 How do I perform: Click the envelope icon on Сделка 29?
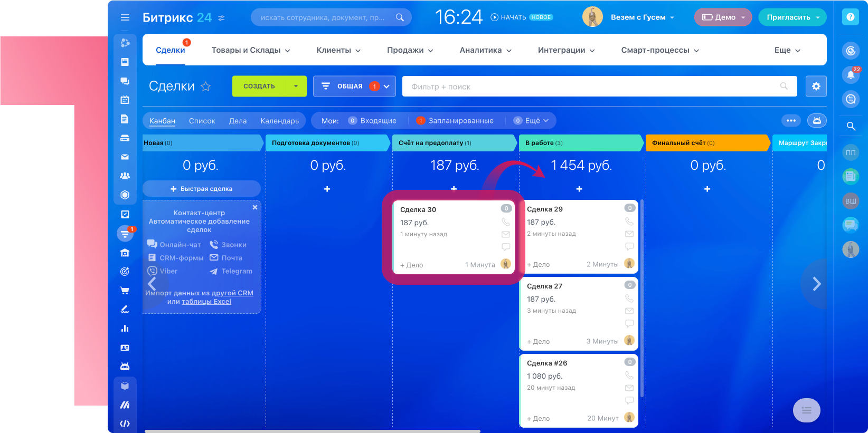click(x=629, y=234)
